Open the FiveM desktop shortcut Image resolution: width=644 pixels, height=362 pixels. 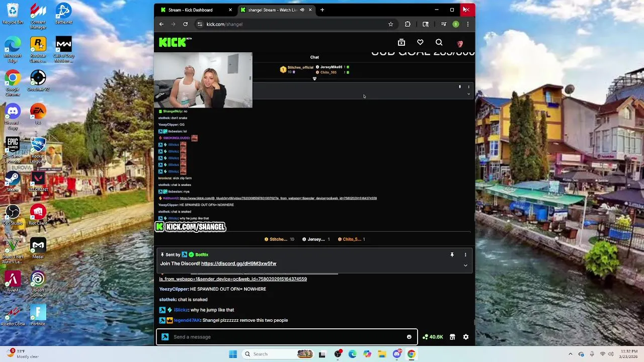pyautogui.click(x=13, y=282)
